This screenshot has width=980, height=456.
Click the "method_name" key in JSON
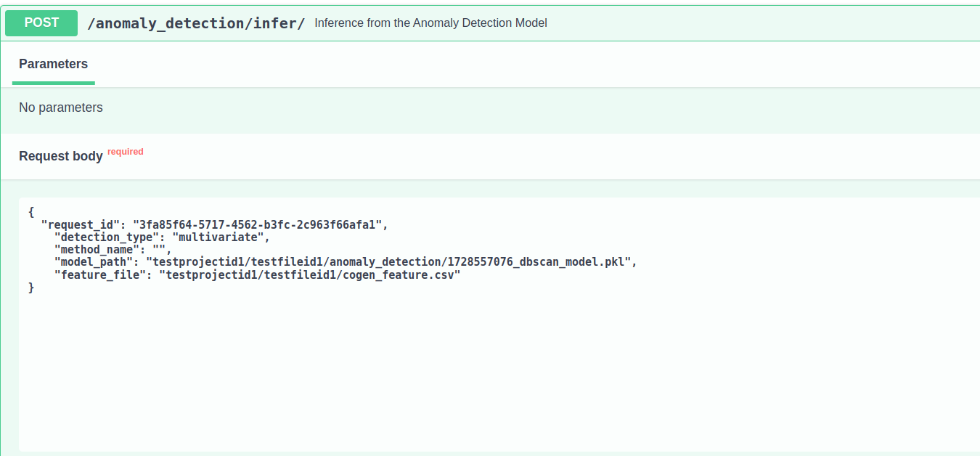pyautogui.click(x=97, y=250)
